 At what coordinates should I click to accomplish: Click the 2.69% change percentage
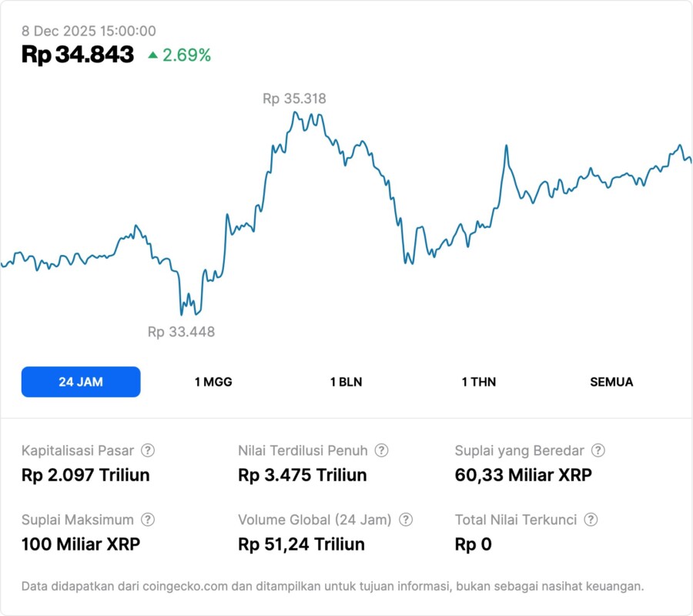186,55
